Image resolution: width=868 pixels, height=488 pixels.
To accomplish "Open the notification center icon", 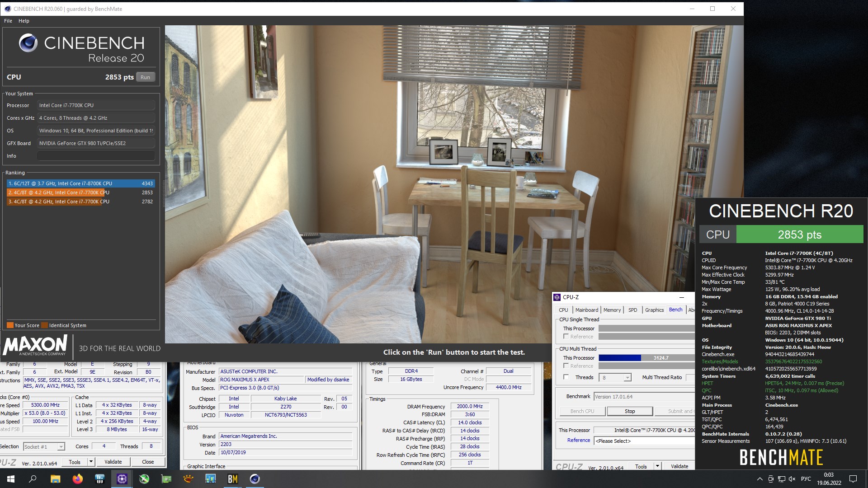I will [853, 479].
